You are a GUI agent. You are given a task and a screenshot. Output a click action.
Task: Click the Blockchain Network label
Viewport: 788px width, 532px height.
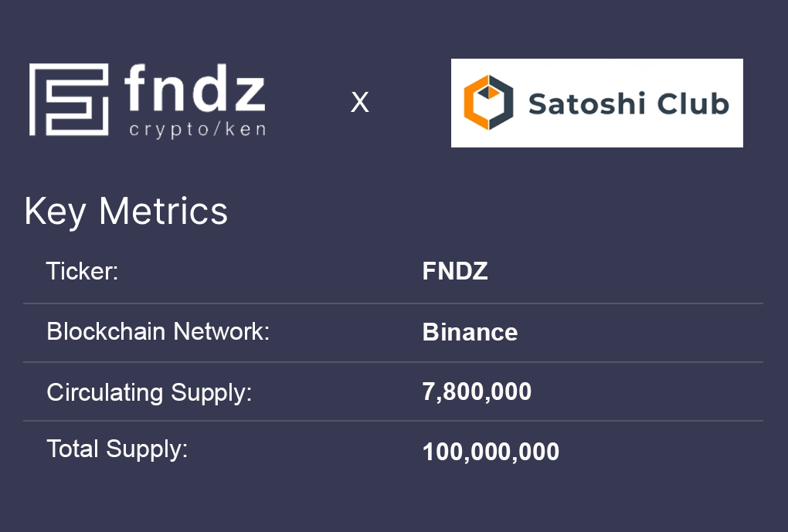158,331
